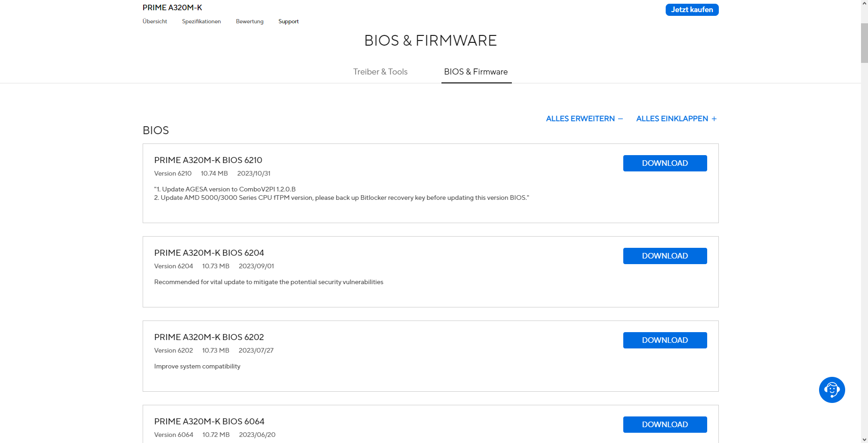Click the PRIME A320M-K BIOS 6202 title
868x443 pixels.
click(209, 337)
